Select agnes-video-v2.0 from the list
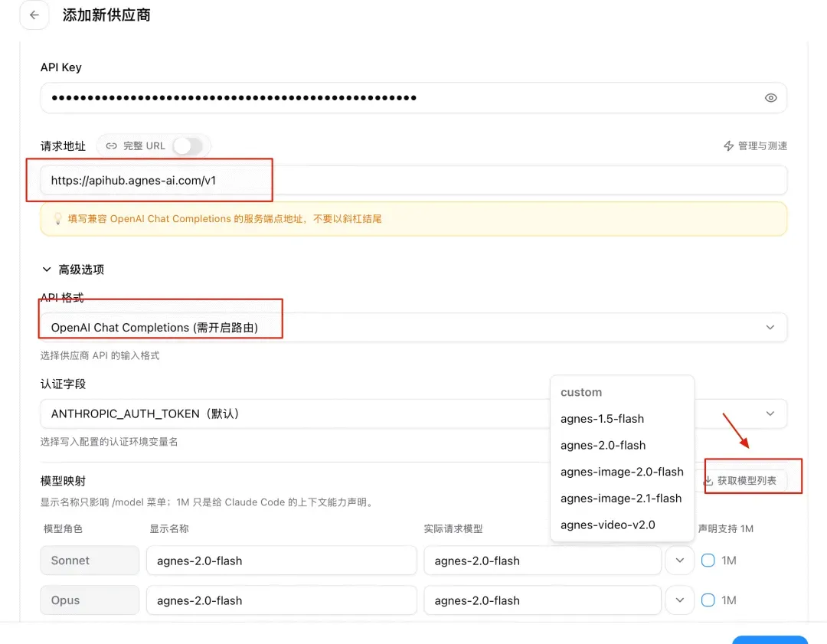Viewport: 827px width, 644px height. click(622, 525)
